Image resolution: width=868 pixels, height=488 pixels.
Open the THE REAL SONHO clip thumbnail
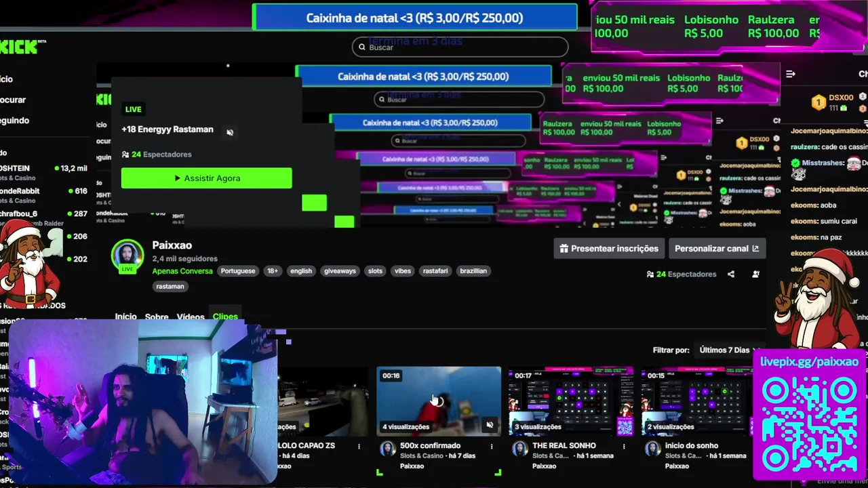coord(571,401)
